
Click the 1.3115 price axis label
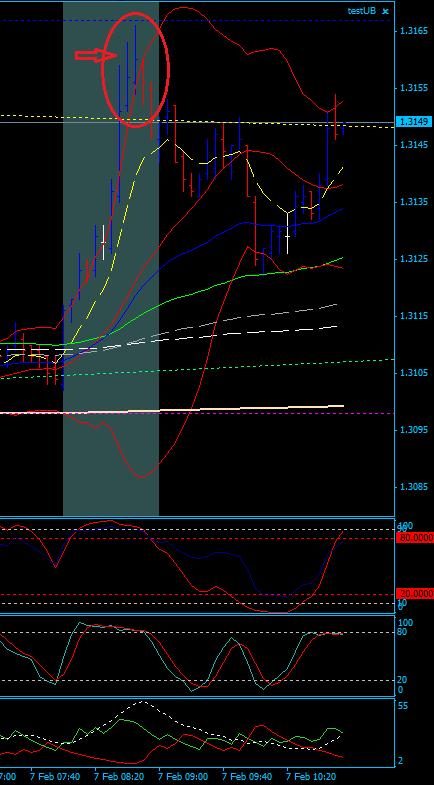(x=413, y=316)
